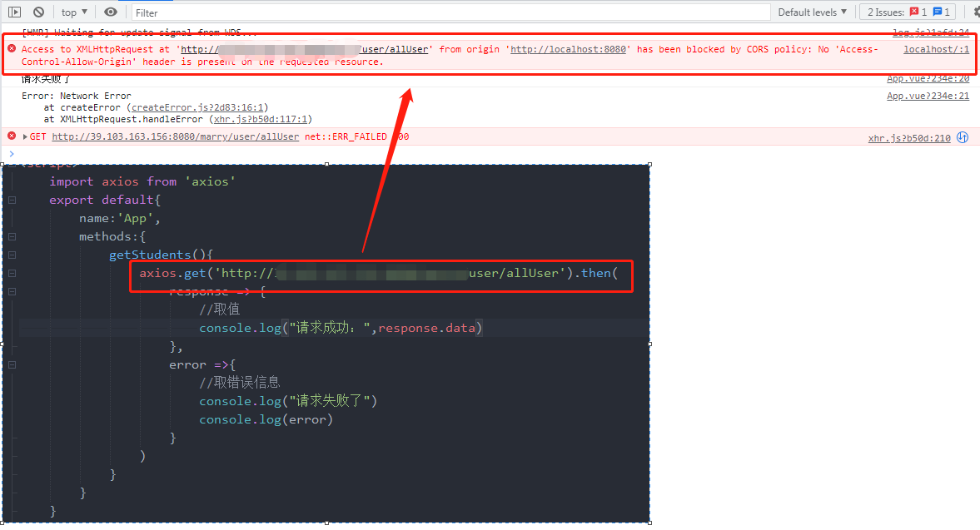Screen dimensions: 980x530
Task: Clear the console with the ban icon
Action: point(39,12)
